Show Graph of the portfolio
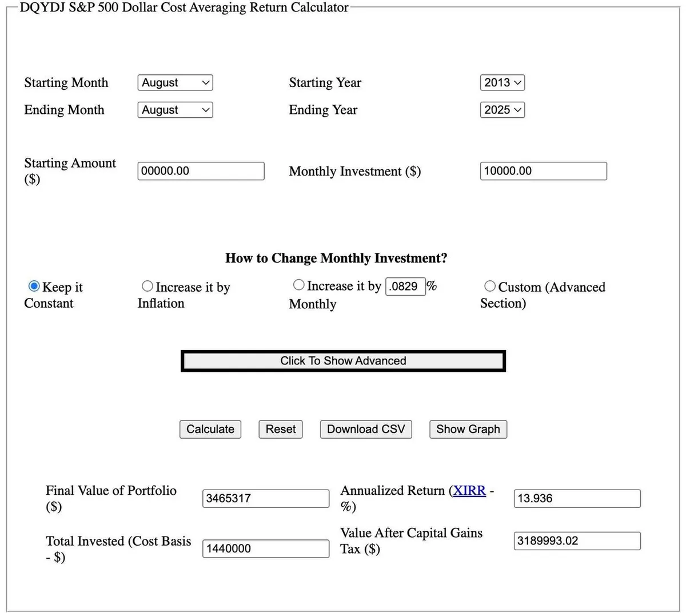 [x=468, y=429]
